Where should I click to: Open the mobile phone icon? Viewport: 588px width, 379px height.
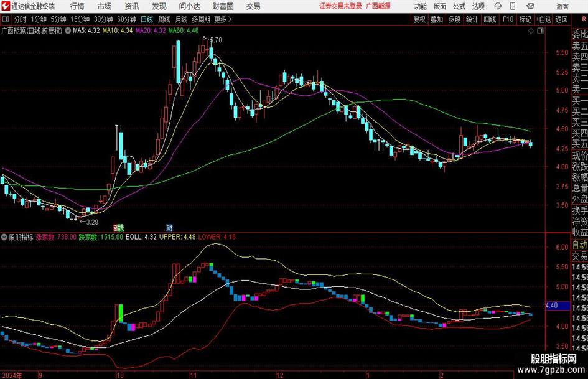point(512,6)
